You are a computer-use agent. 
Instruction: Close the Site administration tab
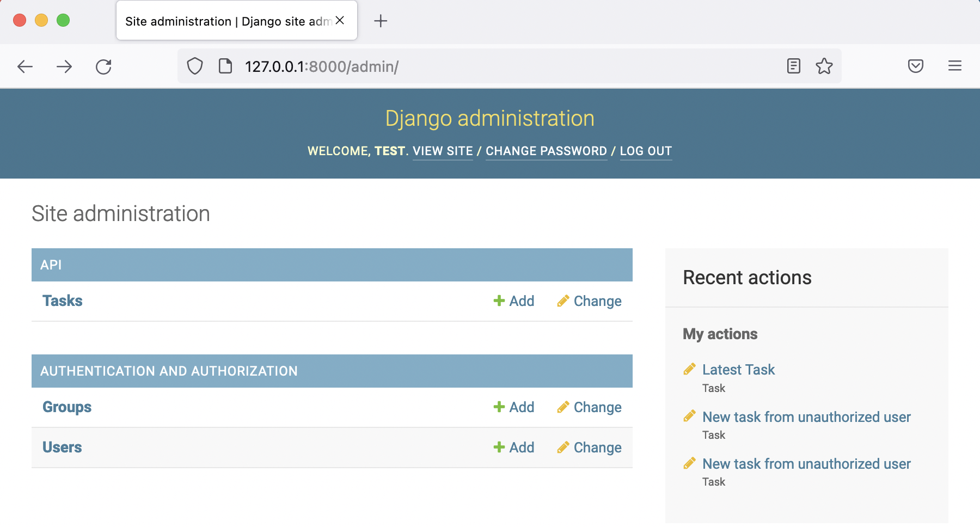pyautogui.click(x=340, y=20)
